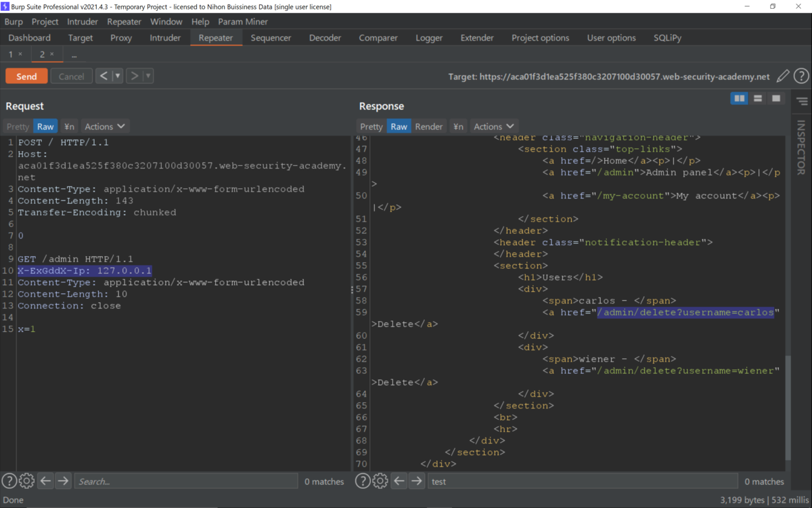Click the highlighted /admin/delete?username=carlos text
The width and height of the screenshot is (812, 508).
tap(685, 312)
